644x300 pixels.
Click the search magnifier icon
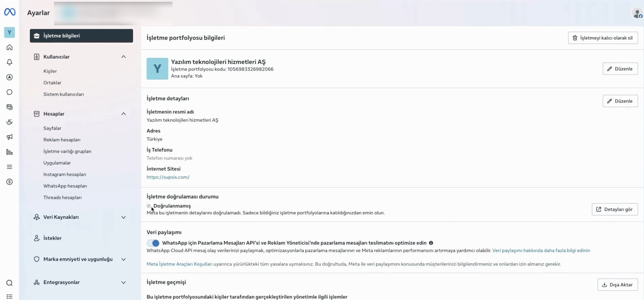pyautogui.click(x=10, y=283)
